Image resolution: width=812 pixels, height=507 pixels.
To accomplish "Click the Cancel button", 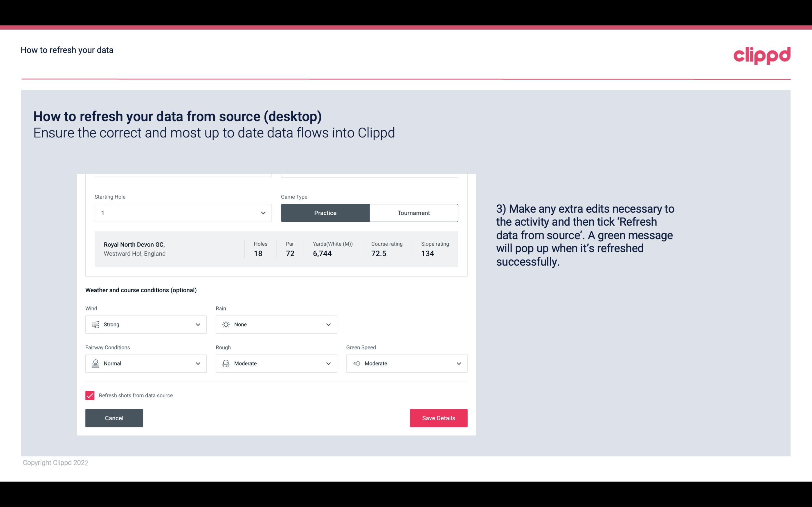I will click(x=114, y=418).
